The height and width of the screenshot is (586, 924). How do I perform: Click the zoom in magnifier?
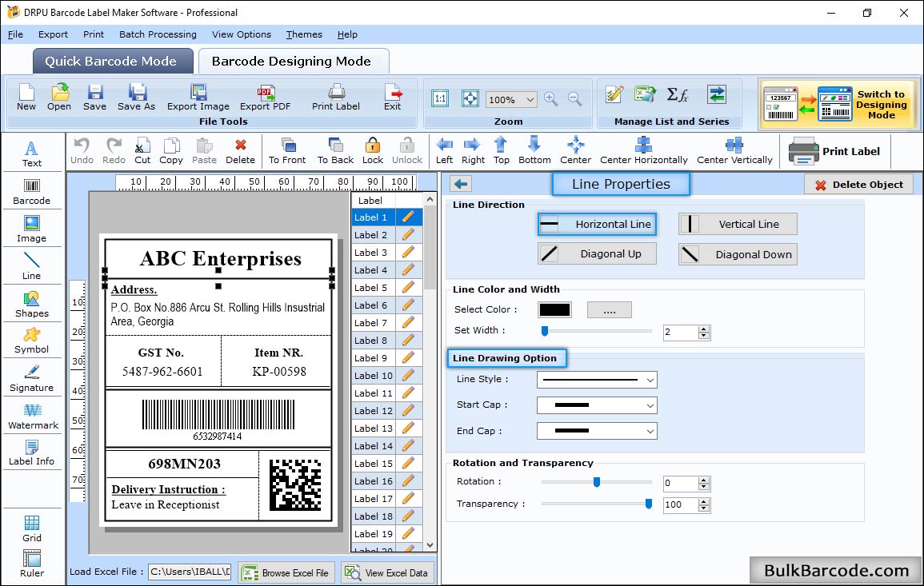click(551, 98)
